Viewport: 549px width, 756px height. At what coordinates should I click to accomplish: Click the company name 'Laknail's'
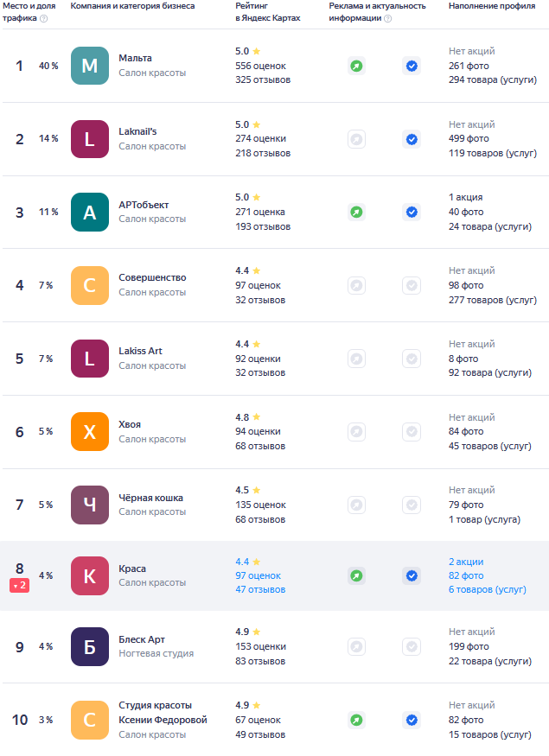(138, 131)
